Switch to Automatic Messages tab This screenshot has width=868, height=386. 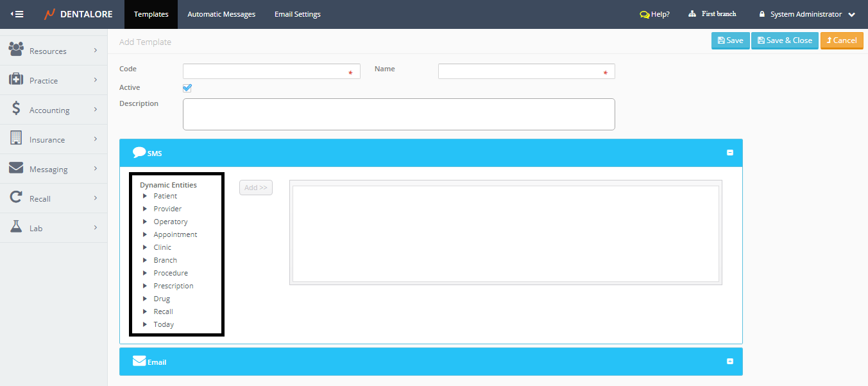(x=221, y=14)
